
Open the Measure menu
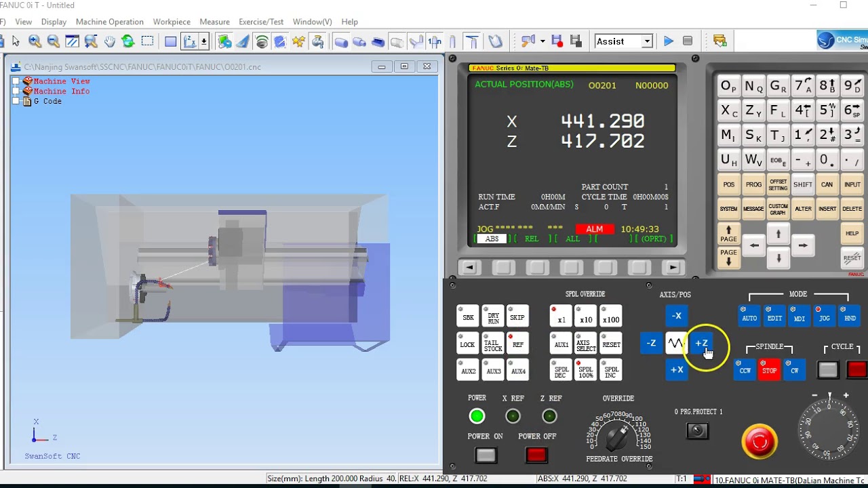[x=214, y=22]
